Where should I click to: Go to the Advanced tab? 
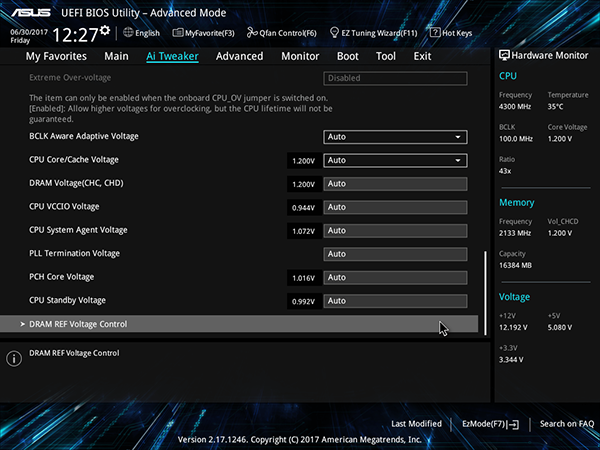click(240, 56)
